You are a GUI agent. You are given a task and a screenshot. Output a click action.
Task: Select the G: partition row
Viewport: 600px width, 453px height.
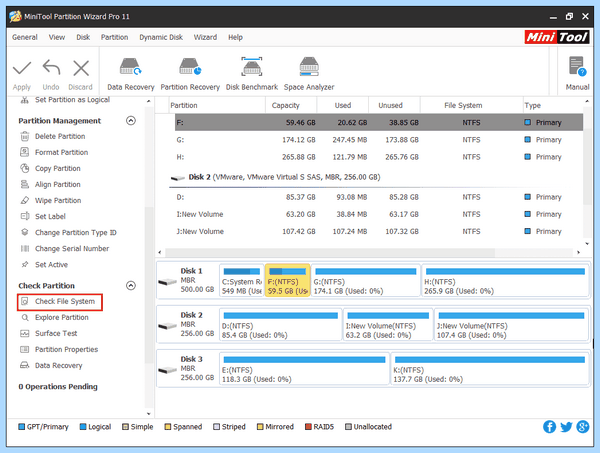coord(379,140)
